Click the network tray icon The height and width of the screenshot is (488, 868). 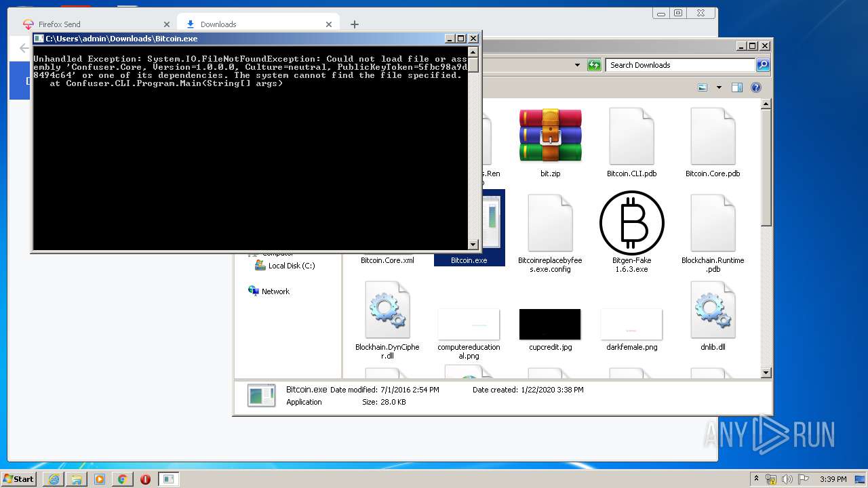[x=771, y=479]
